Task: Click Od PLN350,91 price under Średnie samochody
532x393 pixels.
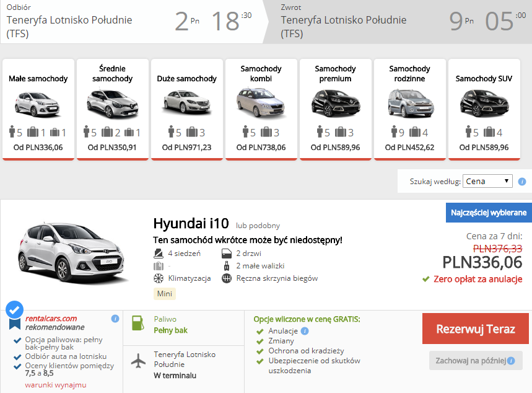Action: (x=112, y=148)
